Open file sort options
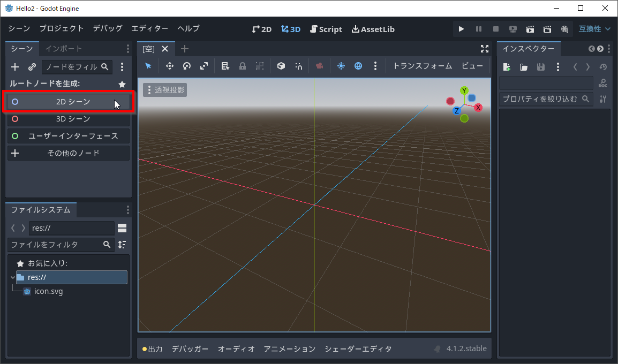Screen dimensions: 618x364 click(x=122, y=245)
